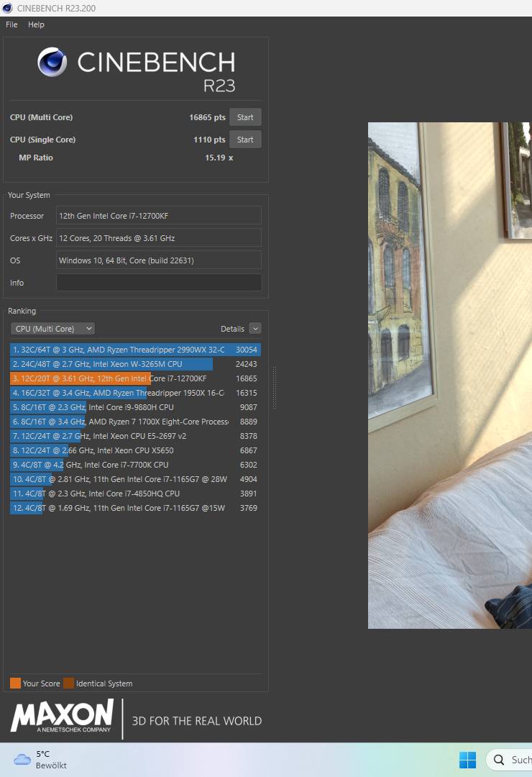Open the weather widget showing 5°C Bewölkt
The height and width of the screenshot is (777, 532).
pos(40,760)
